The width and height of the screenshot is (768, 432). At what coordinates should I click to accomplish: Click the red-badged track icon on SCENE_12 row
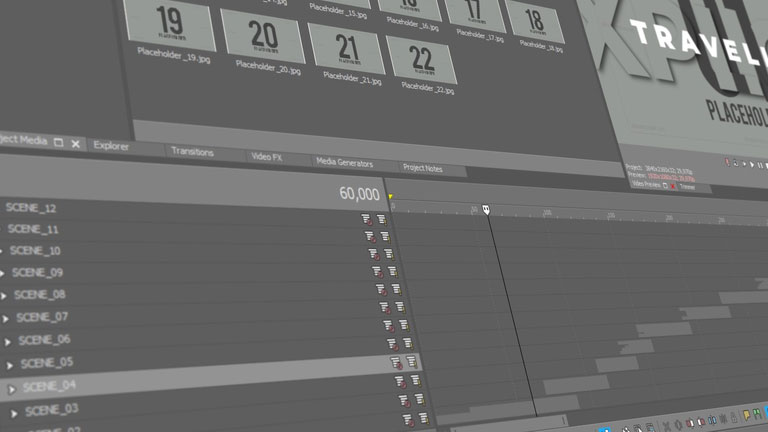point(366,220)
